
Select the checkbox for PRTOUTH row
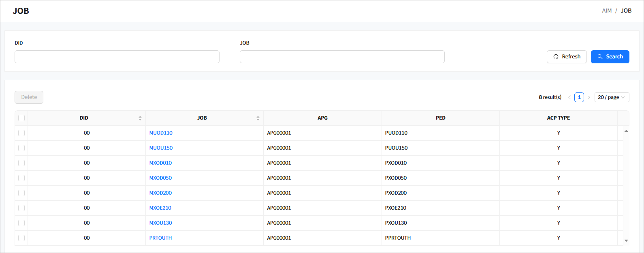tap(21, 238)
